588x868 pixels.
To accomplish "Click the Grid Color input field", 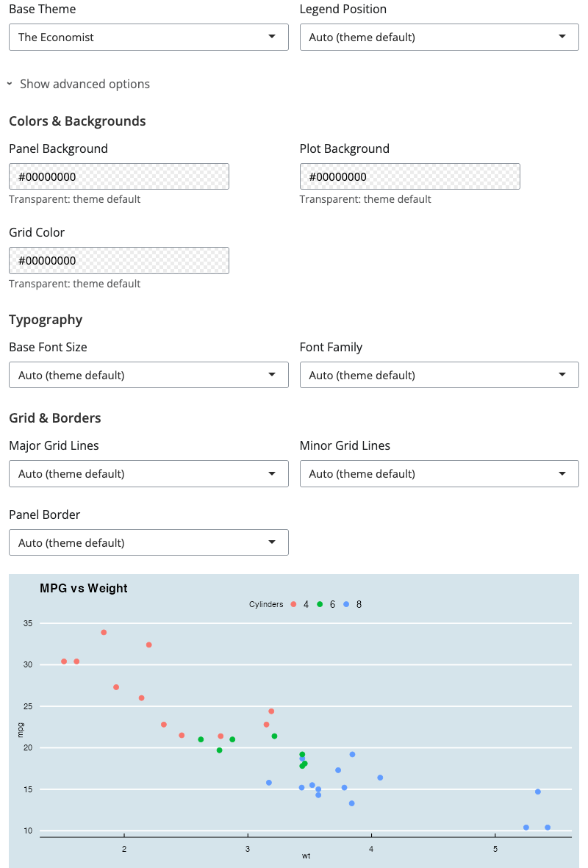I will coord(119,260).
